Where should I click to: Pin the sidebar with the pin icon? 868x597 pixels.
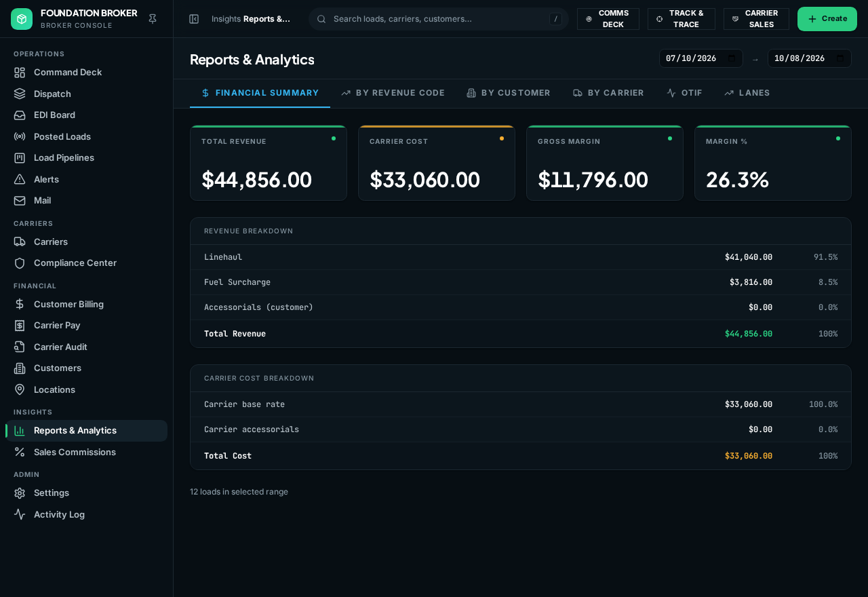coord(153,19)
